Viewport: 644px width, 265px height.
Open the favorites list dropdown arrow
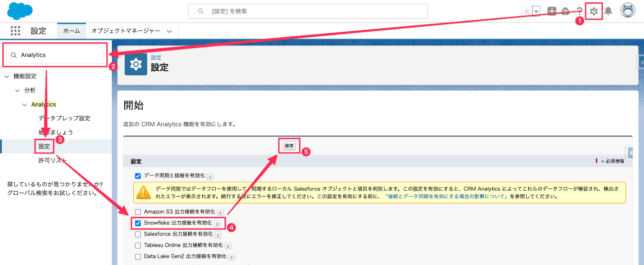point(536,11)
